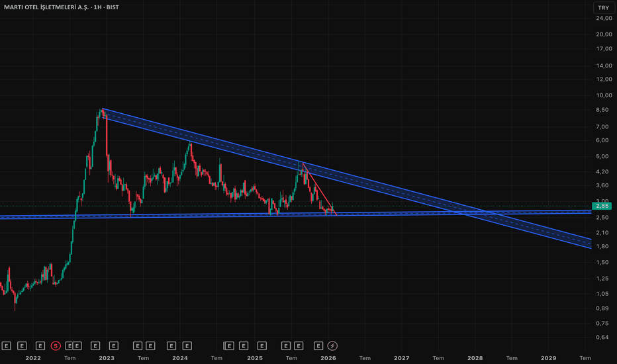This screenshot has width=617, height=364.
Task: Click the 2025 time axis label
Action: coord(255,358)
